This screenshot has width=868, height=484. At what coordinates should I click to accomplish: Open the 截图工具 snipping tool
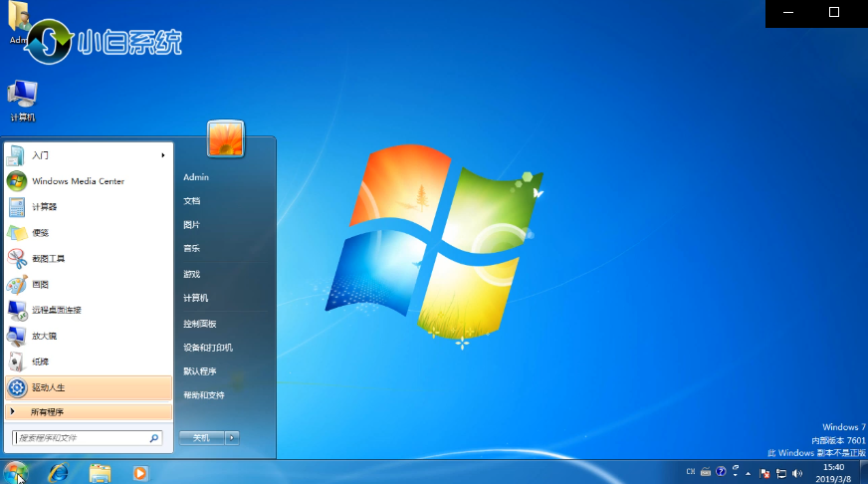tap(48, 259)
